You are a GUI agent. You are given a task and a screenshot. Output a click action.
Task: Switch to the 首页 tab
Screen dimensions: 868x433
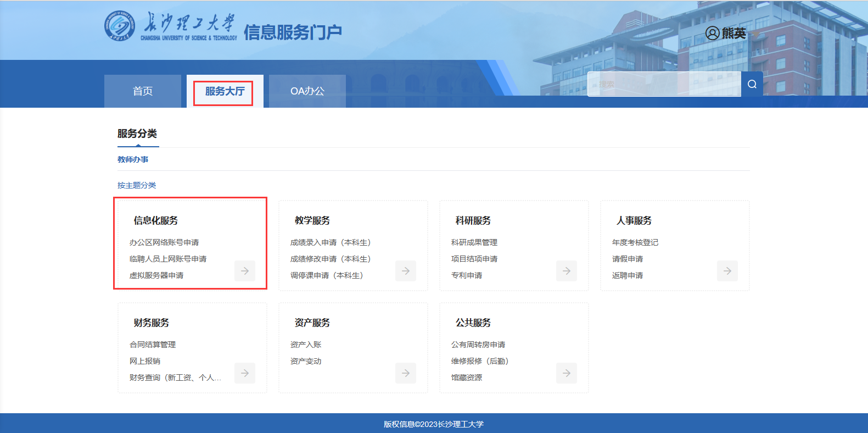coord(143,91)
